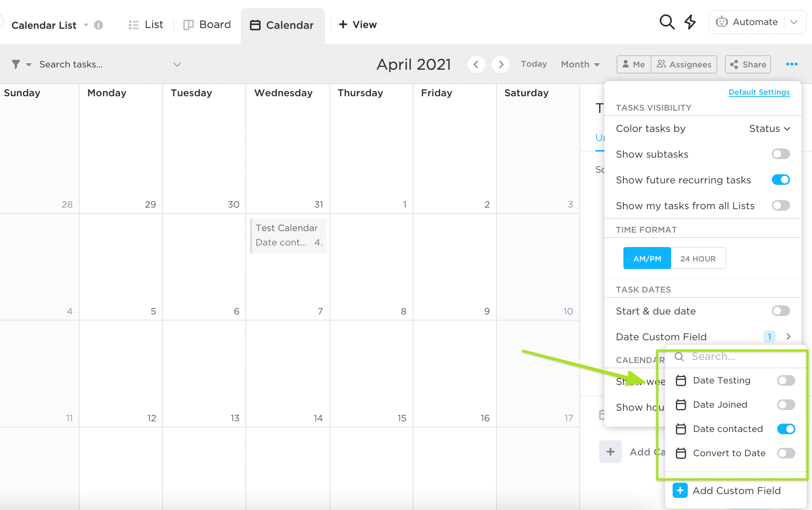The height and width of the screenshot is (510, 812).
Task: Open the Month view dropdown
Action: [580, 64]
